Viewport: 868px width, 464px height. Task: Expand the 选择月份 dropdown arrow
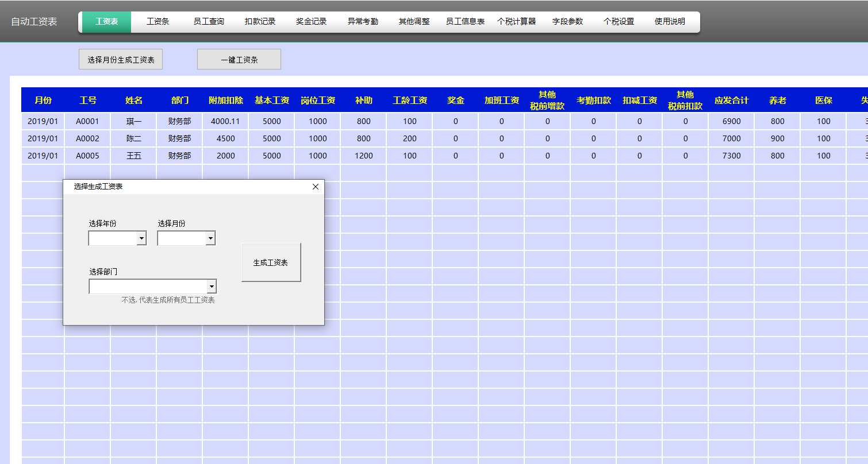point(210,238)
